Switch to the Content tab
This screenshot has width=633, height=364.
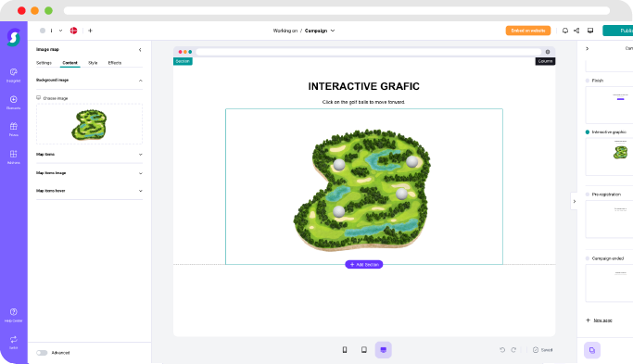coord(70,63)
